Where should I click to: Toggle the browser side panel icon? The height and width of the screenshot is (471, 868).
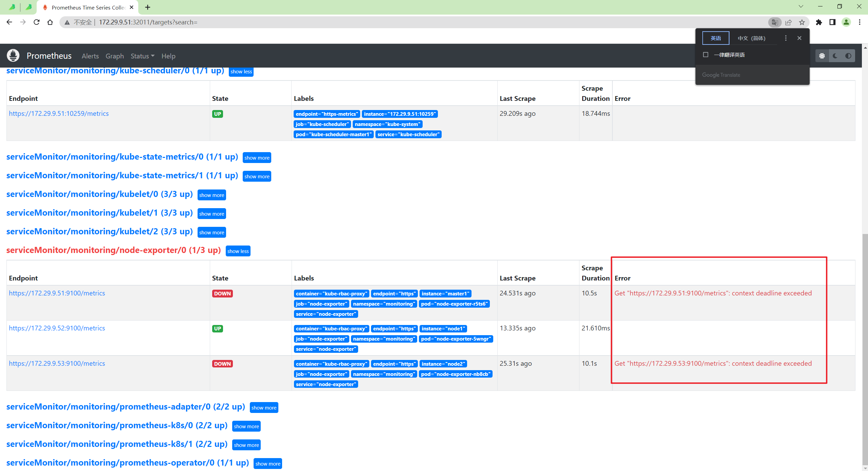(x=832, y=22)
